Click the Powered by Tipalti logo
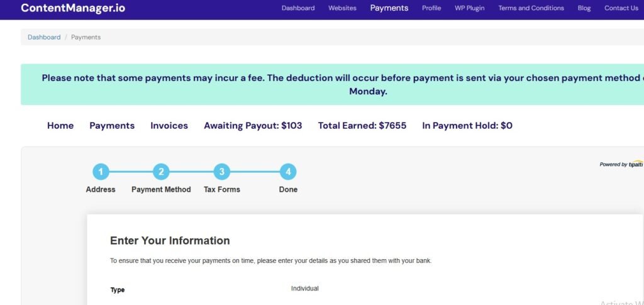This screenshot has width=644, height=305. coord(621,164)
